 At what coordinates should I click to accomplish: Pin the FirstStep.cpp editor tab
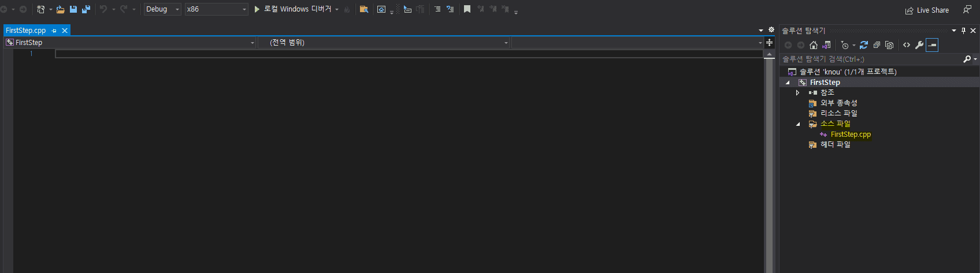click(x=54, y=31)
